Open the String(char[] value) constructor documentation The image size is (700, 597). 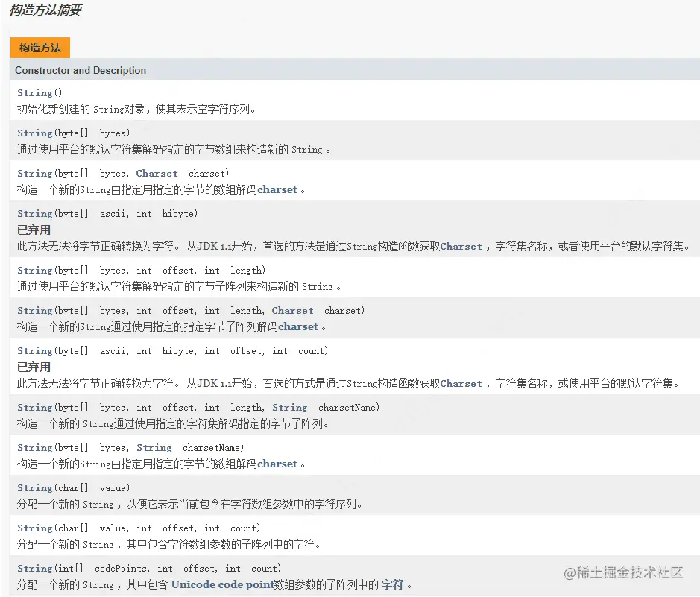tap(33, 487)
